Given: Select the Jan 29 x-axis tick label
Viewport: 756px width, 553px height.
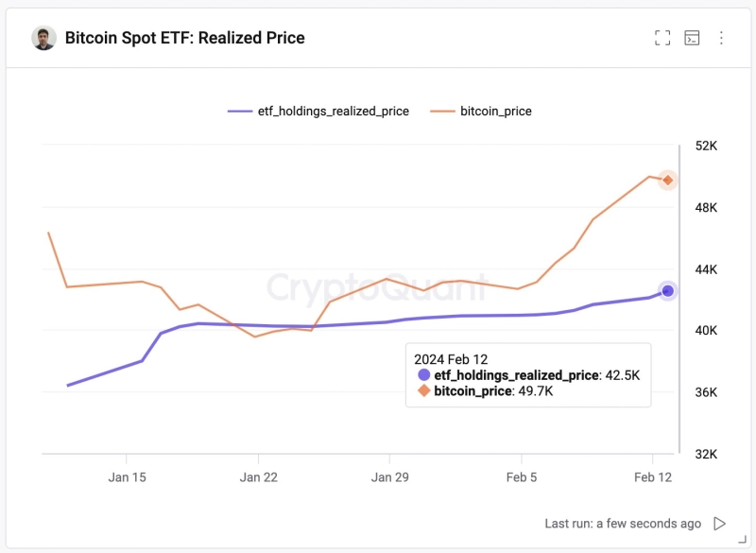Looking at the screenshot, I should pos(389,477).
